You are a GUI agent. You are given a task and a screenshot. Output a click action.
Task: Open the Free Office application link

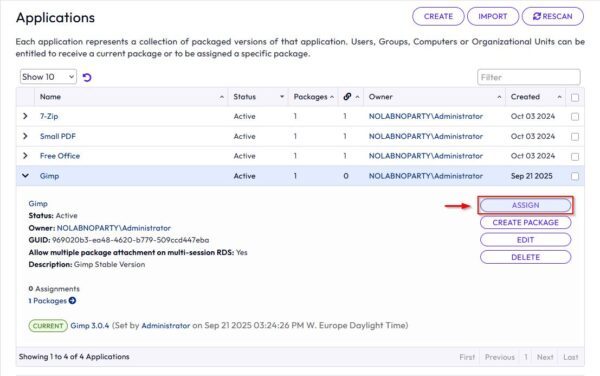tap(60, 156)
